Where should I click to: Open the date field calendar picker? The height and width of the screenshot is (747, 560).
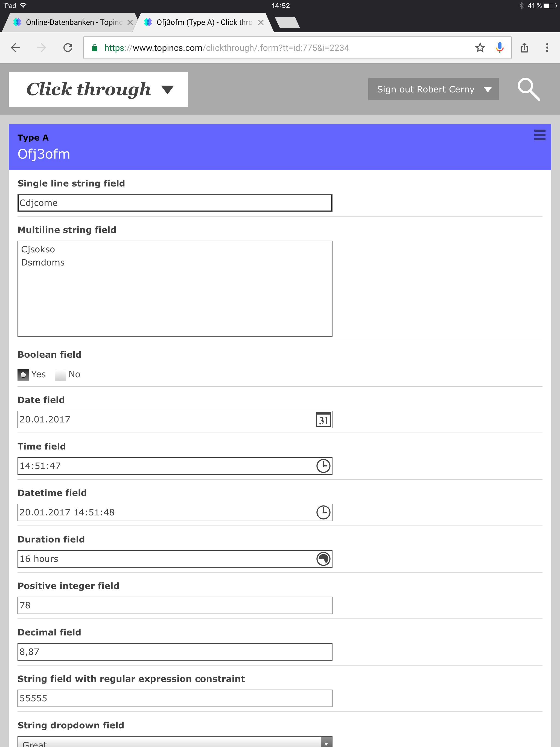323,420
